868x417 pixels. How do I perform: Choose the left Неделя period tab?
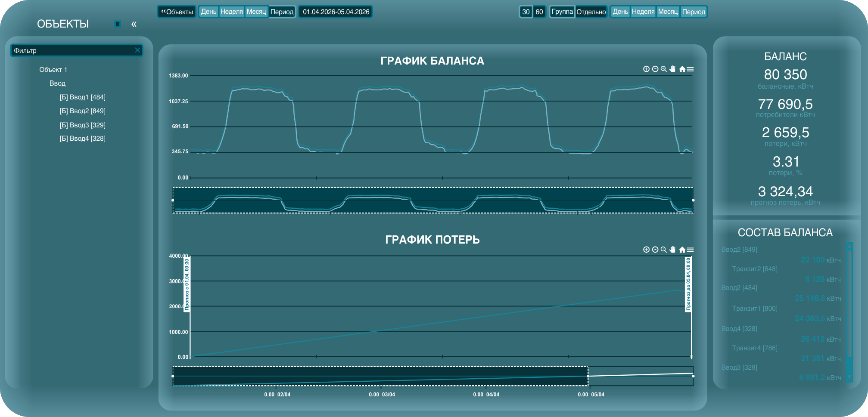232,12
